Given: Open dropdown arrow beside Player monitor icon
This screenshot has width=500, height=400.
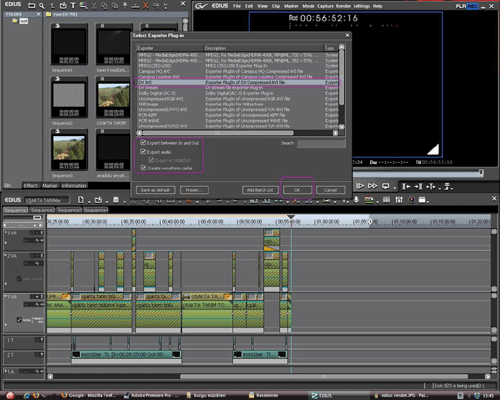Looking at the screenshot, I should [x=394, y=188].
